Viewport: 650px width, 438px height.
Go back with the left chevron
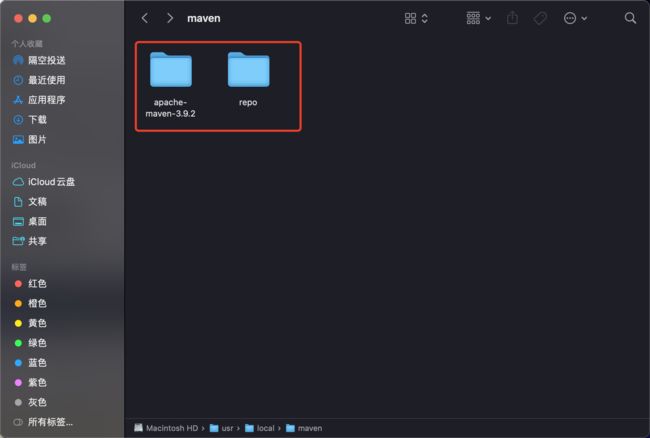coord(145,18)
